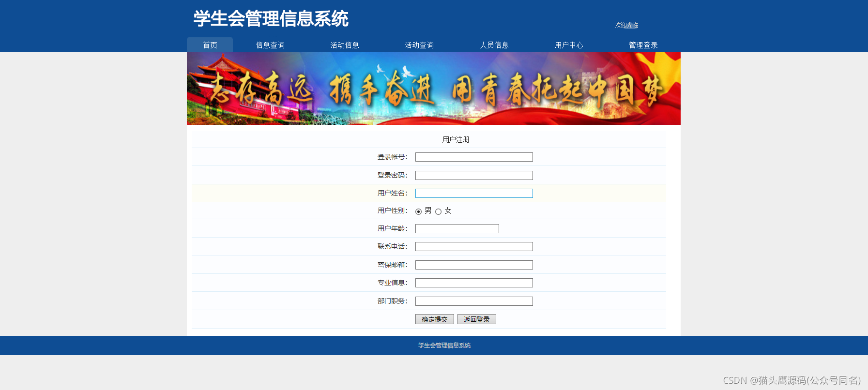The height and width of the screenshot is (390, 868).
Task: Click the 用户姓名 label
Action: click(x=393, y=193)
